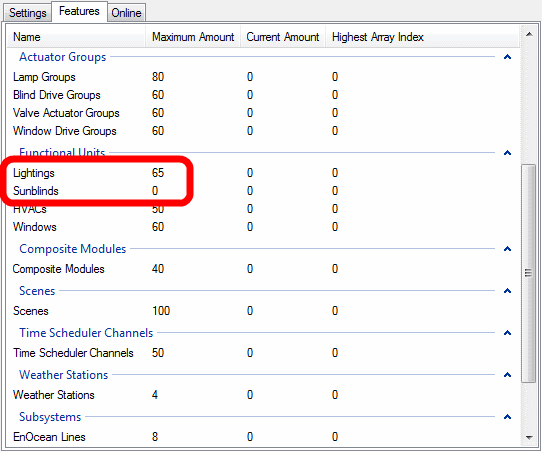542x452 pixels.
Task: Collapse the Weather Stations section
Action: (x=507, y=375)
